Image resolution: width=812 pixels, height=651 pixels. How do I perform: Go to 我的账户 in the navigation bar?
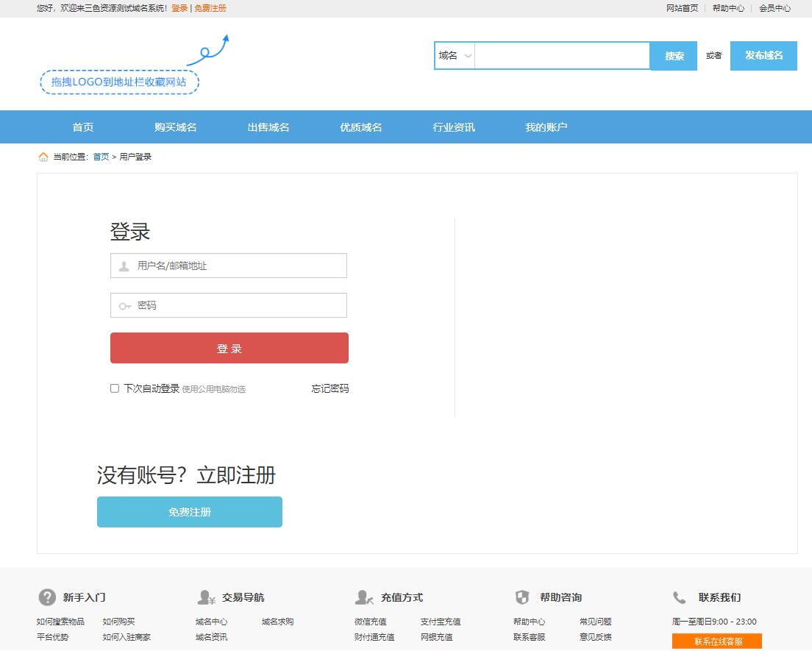tap(546, 127)
